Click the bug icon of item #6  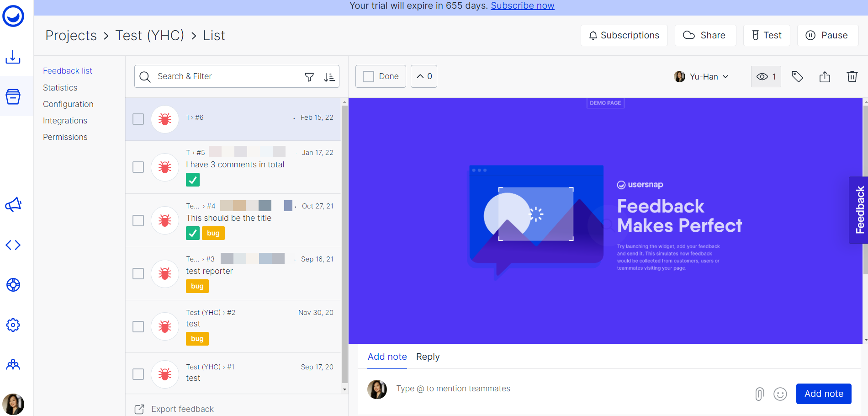coord(165,119)
